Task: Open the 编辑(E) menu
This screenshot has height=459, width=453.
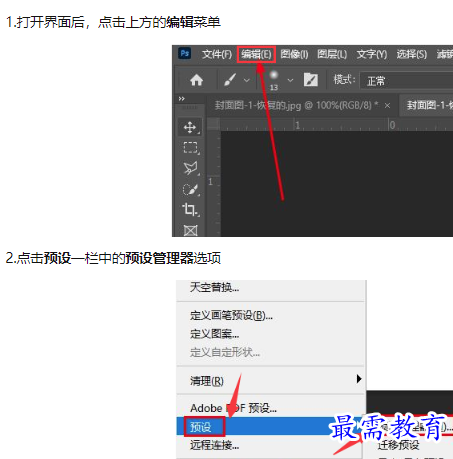Action: click(x=256, y=54)
